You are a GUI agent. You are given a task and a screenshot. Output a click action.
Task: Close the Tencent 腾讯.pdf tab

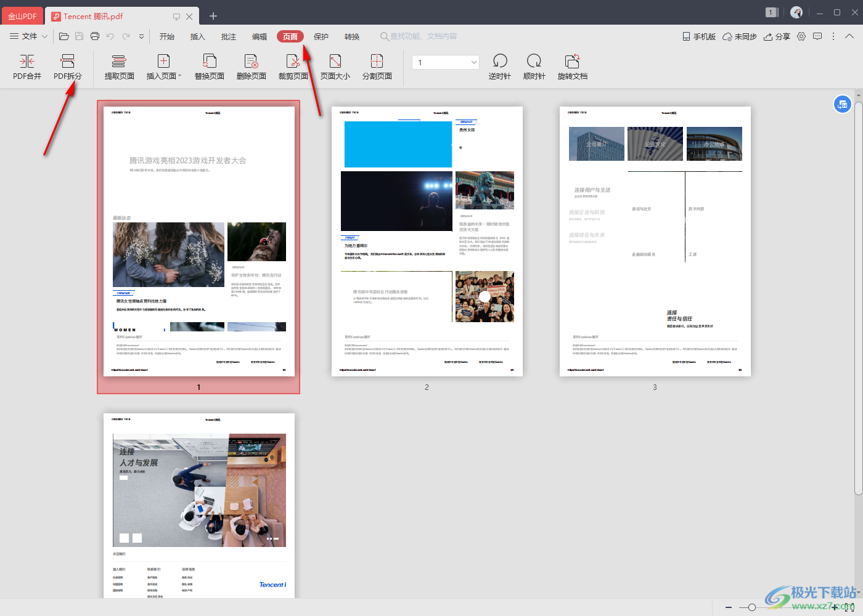189,17
